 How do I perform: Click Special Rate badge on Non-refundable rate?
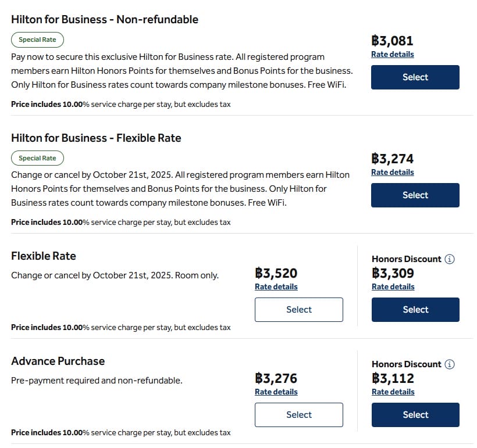(37, 40)
